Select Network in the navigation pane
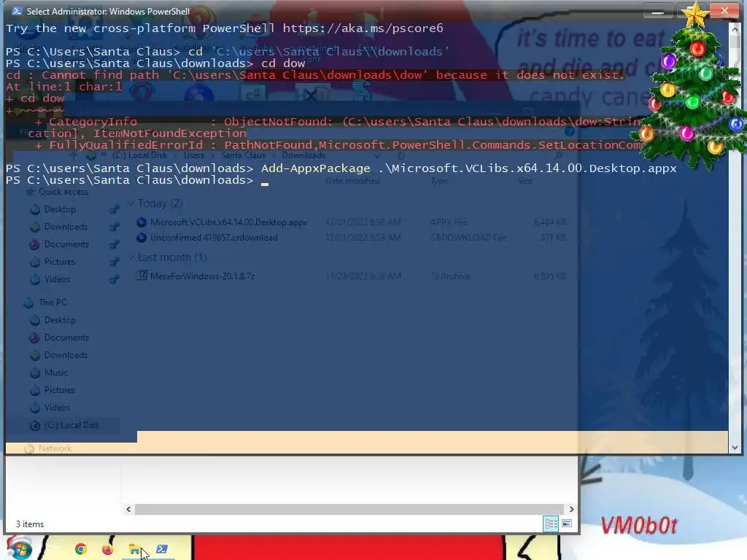The height and width of the screenshot is (560, 747). [55, 448]
